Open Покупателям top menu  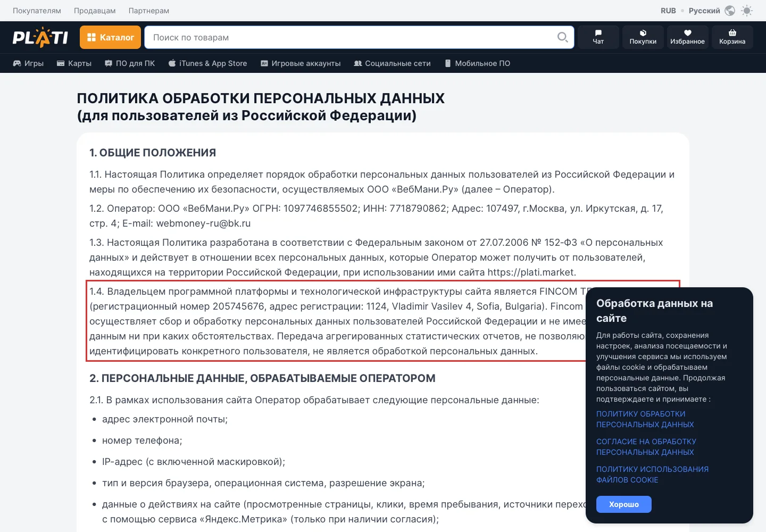(x=37, y=11)
